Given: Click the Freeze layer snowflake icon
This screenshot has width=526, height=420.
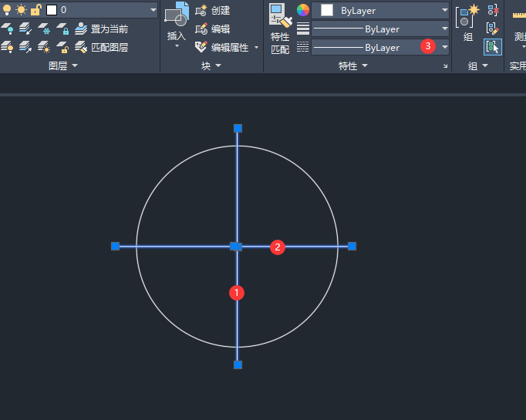Looking at the screenshot, I should click(x=44, y=29).
